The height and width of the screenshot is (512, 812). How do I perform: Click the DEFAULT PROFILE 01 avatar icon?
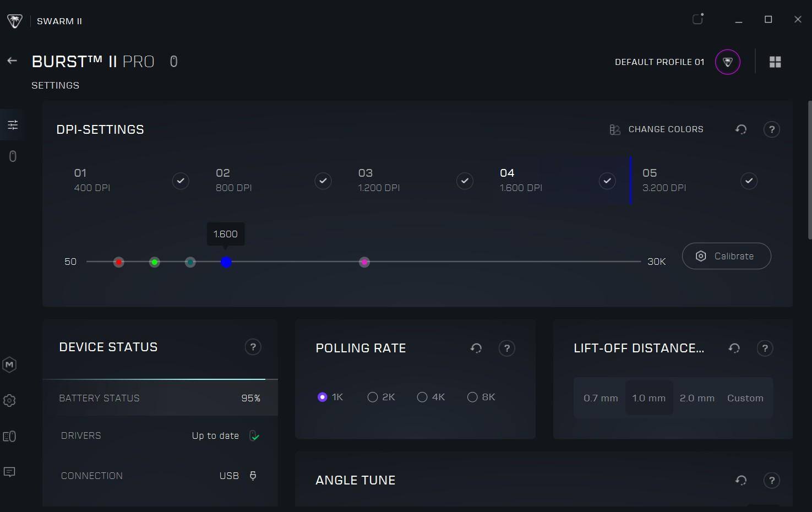click(727, 62)
